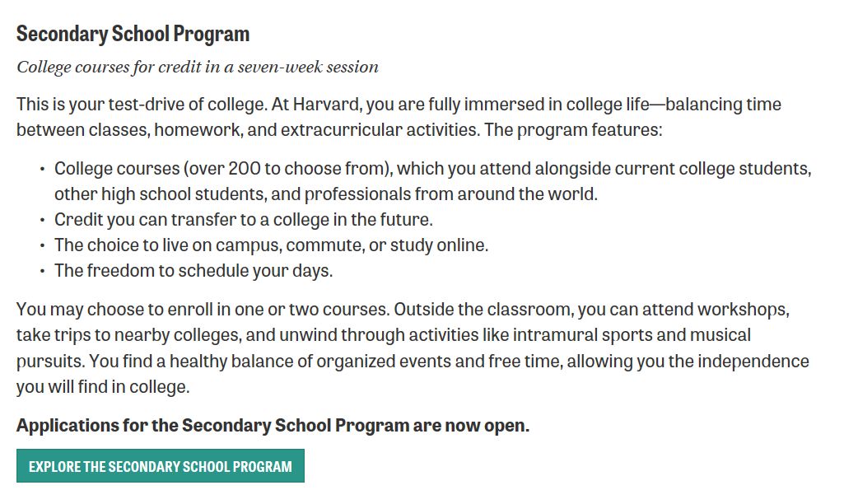
Task: Click the italic seven-week session subtitle
Action: tap(198, 68)
